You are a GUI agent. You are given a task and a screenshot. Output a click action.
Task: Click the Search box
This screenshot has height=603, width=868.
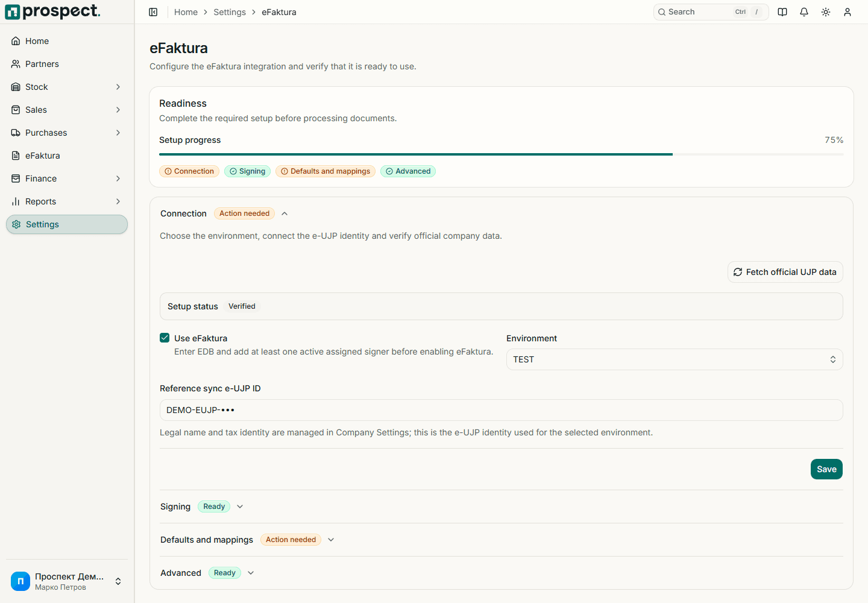711,12
